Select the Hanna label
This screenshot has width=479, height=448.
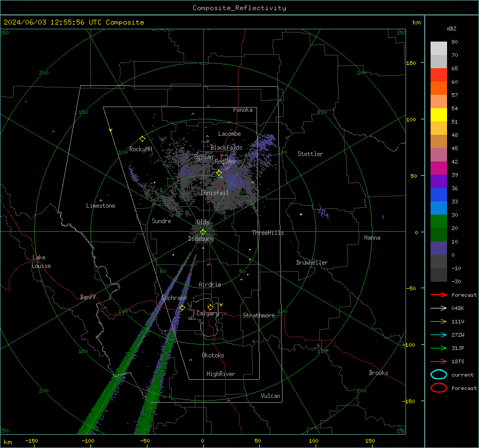372,238
